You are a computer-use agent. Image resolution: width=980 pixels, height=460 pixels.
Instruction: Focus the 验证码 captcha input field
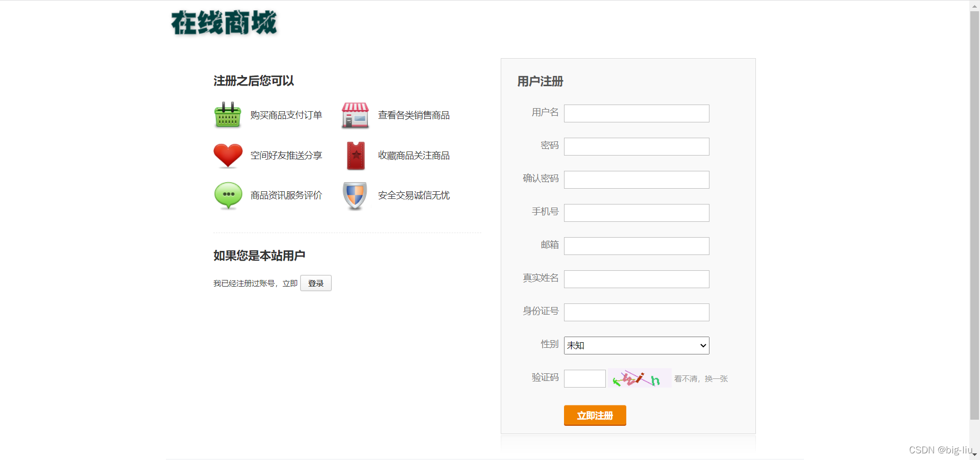coord(584,378)
